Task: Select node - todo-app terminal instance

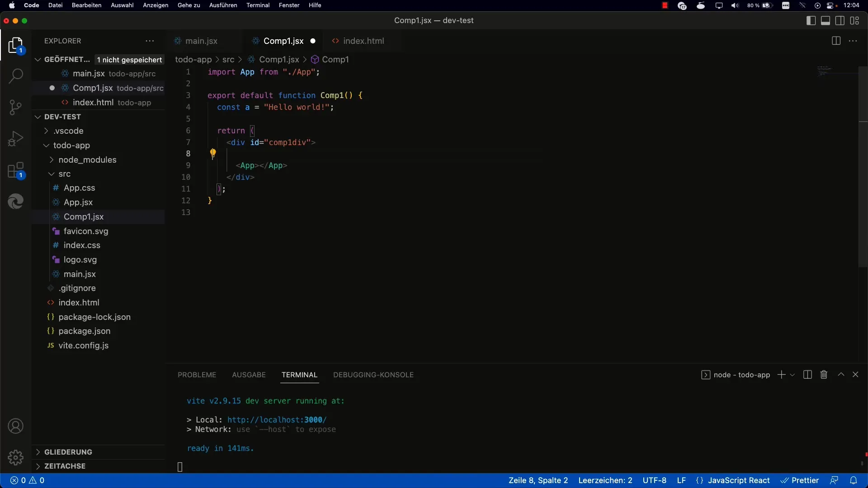Action: tap(736, 375)
